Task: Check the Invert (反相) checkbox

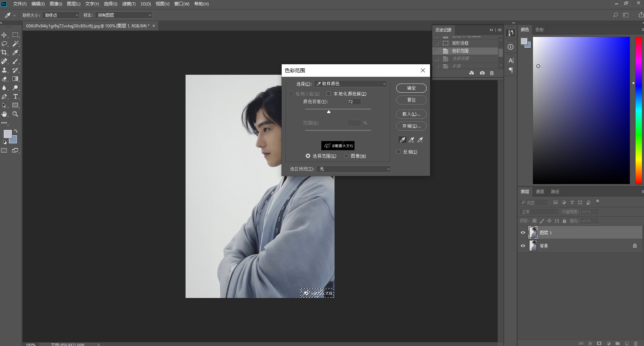Action: [399, 152]
